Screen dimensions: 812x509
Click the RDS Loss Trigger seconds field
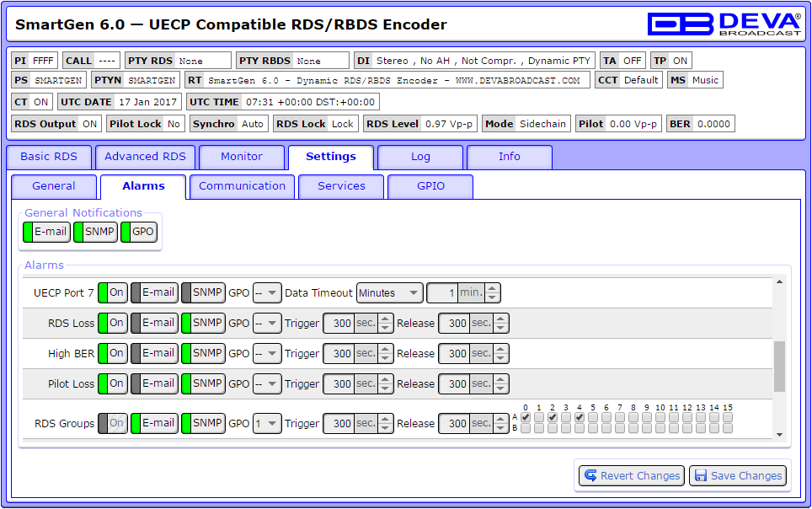(339, 324)
